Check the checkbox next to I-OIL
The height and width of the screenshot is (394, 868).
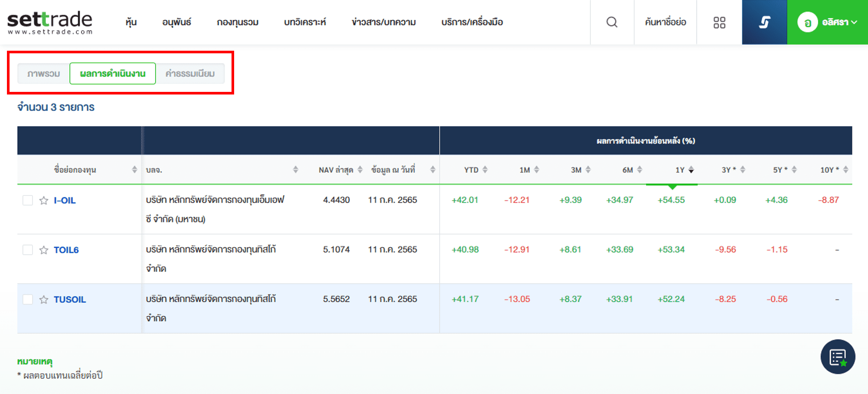28,200
